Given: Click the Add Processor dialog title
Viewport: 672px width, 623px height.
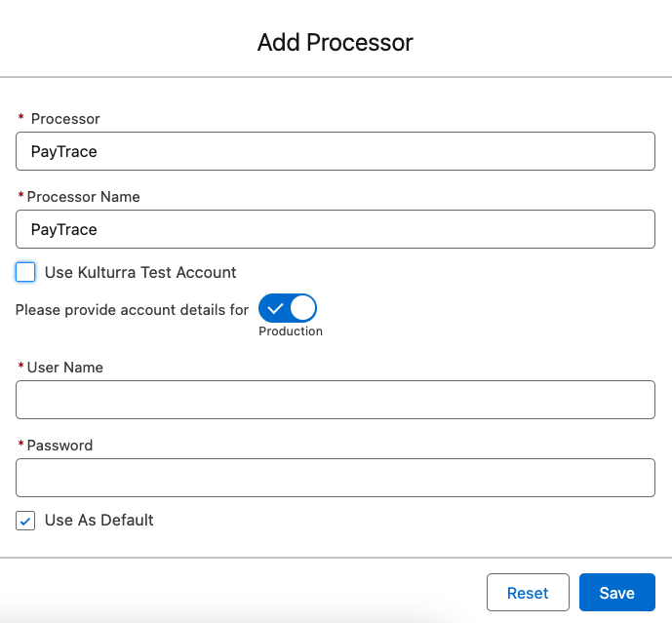Looking at the screenshot, I should pos(336,43).
